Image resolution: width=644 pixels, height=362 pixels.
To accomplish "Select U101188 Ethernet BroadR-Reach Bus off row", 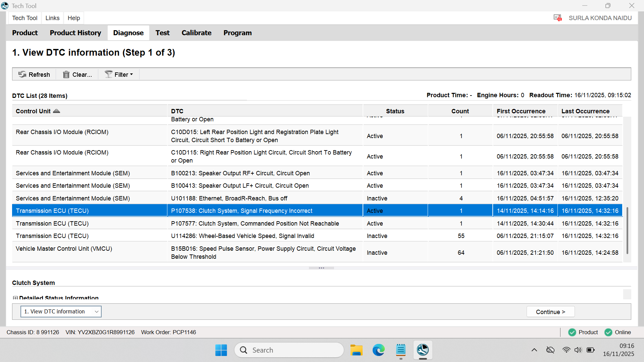I will [x=317, y=198].
